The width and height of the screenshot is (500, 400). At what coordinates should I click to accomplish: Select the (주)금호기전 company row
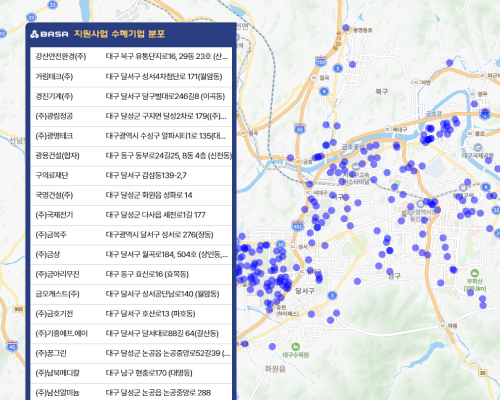(x=131, y=314)
